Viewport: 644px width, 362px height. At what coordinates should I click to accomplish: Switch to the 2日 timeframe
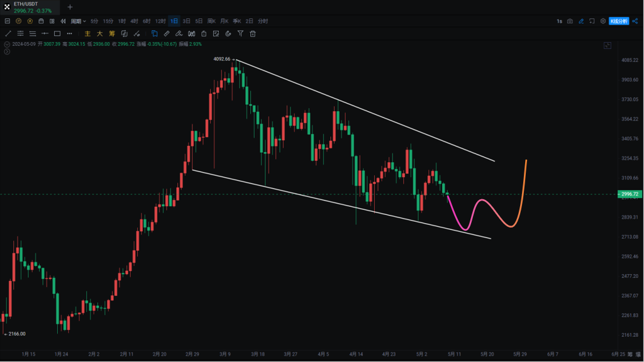tap(249, 21)
